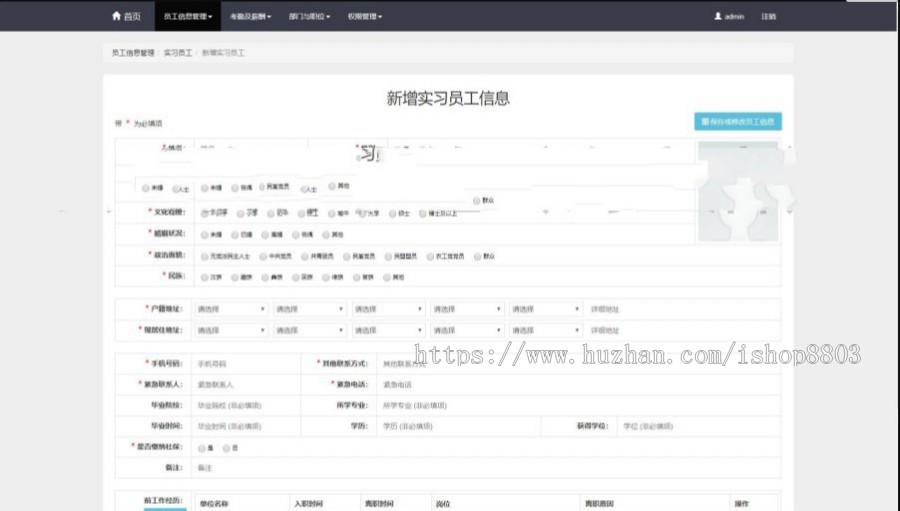The width and height of the screenshot is (900, 511).
Task: Open the 员工信息管理 navigation menu
Action: [188, 16]
